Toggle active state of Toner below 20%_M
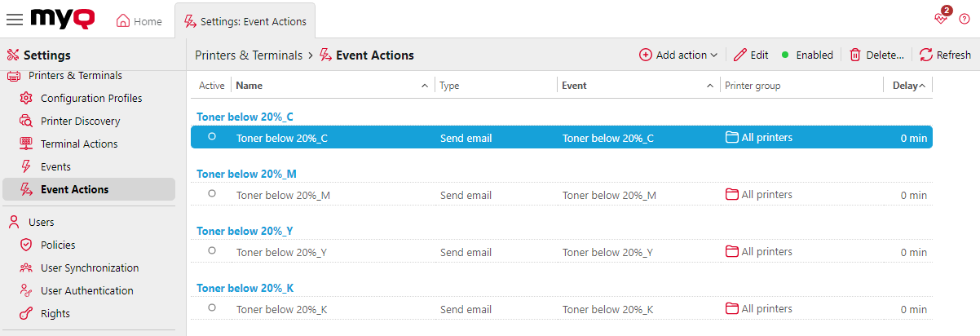The image size is (980, 336). click(x=212, y=194)
